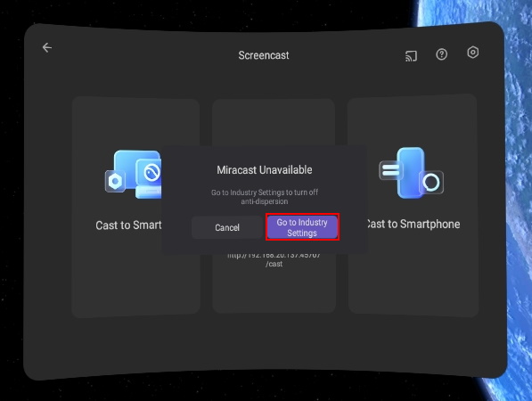The image size is (532, 401).
Task: Open Screencast settings hexagon icon
Action: tap(472, 53)
